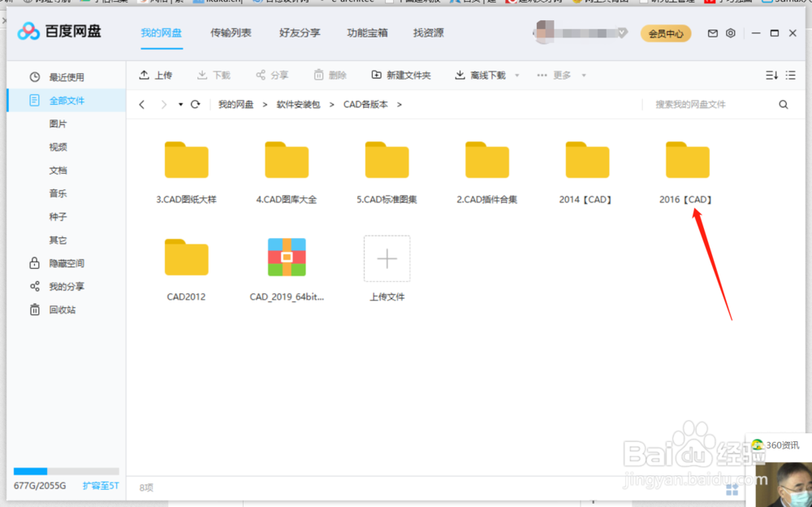
Task: Open the 5.CAD标准图集 folder
Action: click(387, 160)
